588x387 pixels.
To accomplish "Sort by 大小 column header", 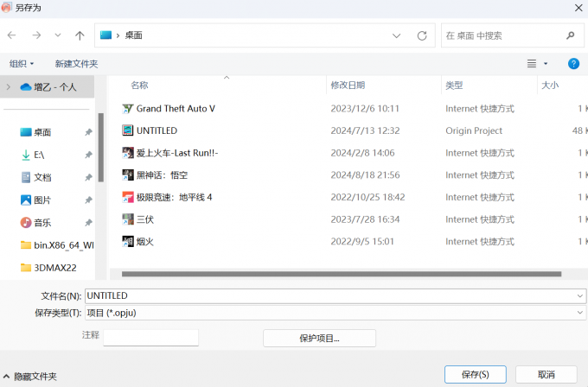I will click(x=550, y=85).
